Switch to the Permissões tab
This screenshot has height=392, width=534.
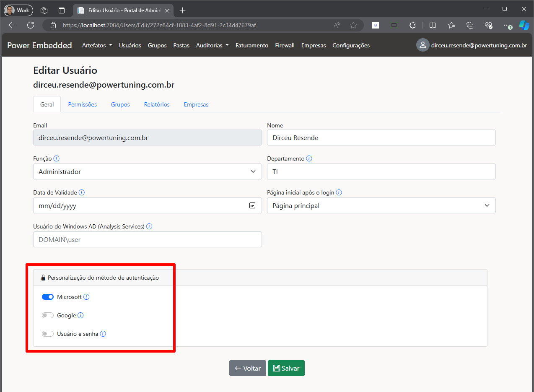coord(83,104)
